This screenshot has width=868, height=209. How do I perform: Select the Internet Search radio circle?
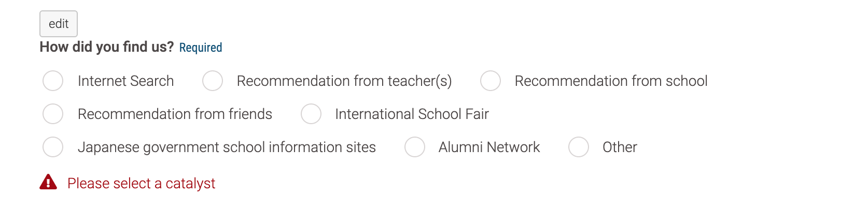[53, 81]
